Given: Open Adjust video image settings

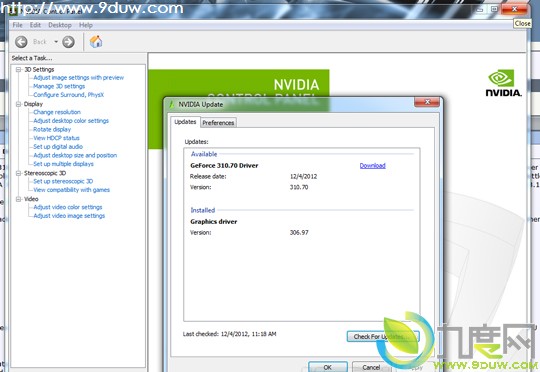Looking at the screenshot, I should [69, 216].
